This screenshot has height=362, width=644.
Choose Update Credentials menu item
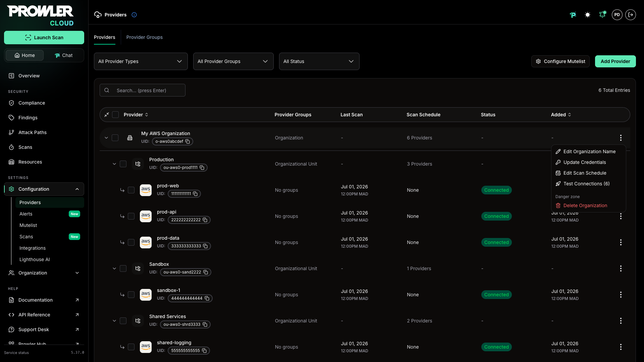point(589,162)
